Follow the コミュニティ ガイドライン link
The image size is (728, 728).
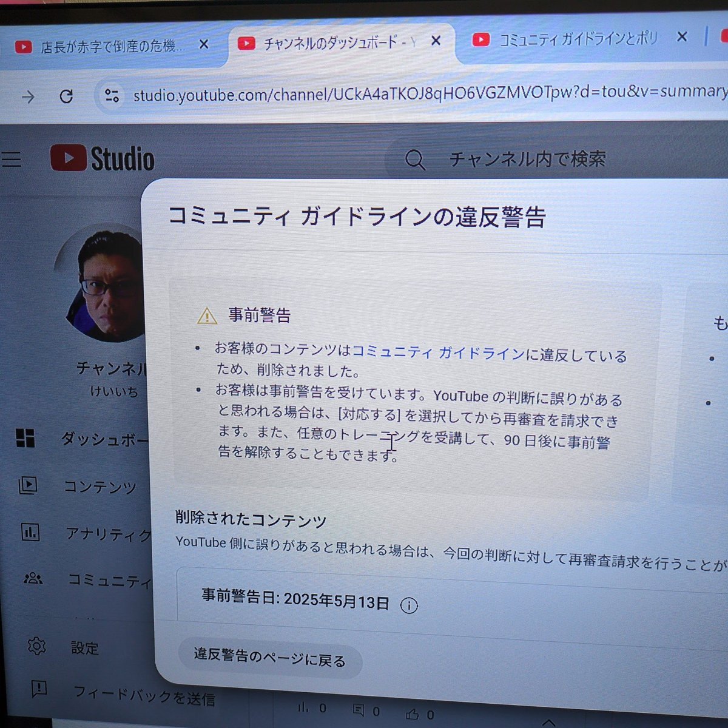[438, 352]
